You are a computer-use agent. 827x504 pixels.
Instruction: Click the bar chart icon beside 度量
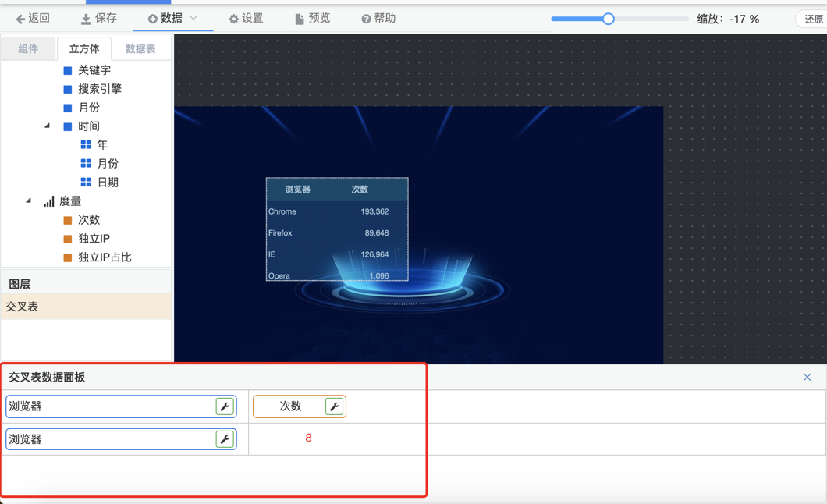[x=49, y=201]
